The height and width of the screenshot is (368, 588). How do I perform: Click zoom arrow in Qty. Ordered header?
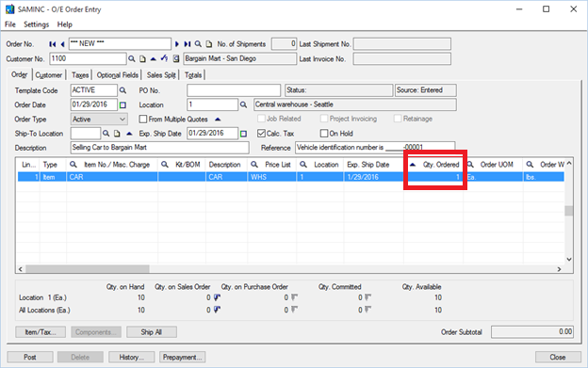tap(413, 165)
